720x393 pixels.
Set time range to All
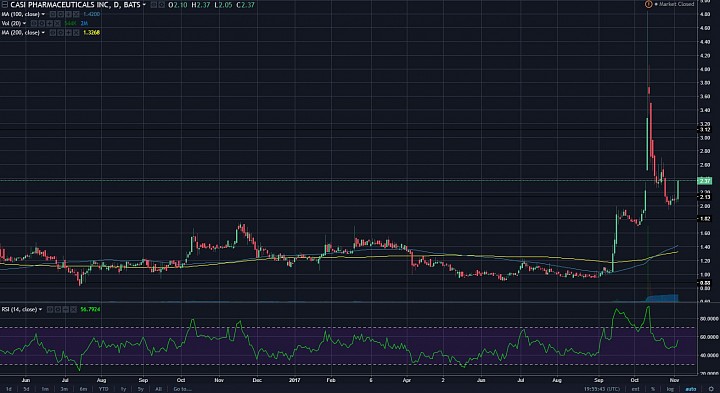(158, 389)
